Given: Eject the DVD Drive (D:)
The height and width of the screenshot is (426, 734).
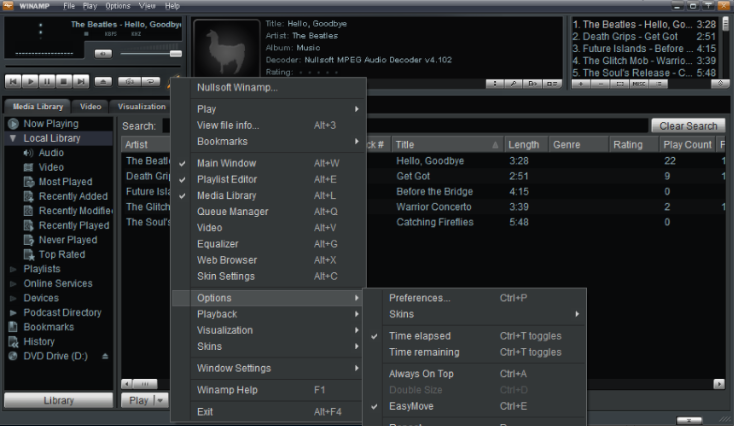Looking at the screenshot, I should click(x=105, y=356).
